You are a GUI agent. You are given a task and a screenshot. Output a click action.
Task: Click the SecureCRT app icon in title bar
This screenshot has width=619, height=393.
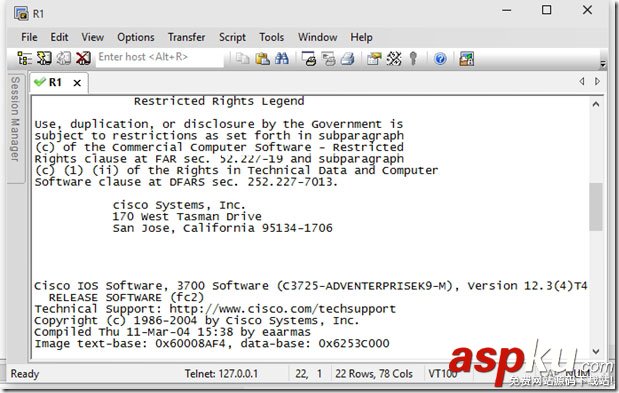point(21,13)
